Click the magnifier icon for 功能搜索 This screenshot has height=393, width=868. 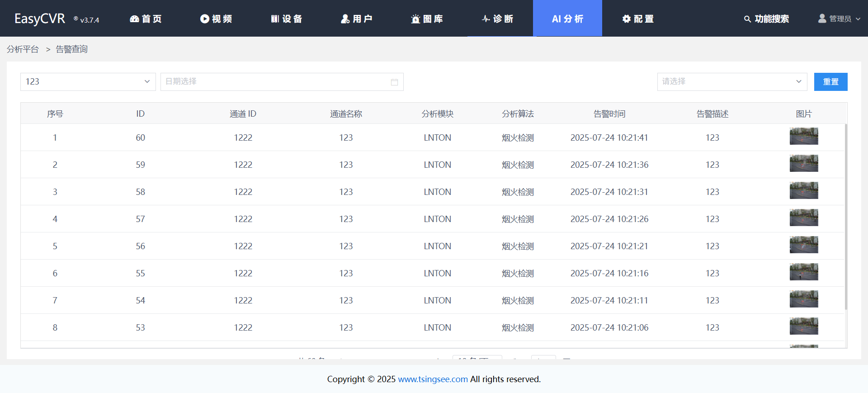point(747,19)
